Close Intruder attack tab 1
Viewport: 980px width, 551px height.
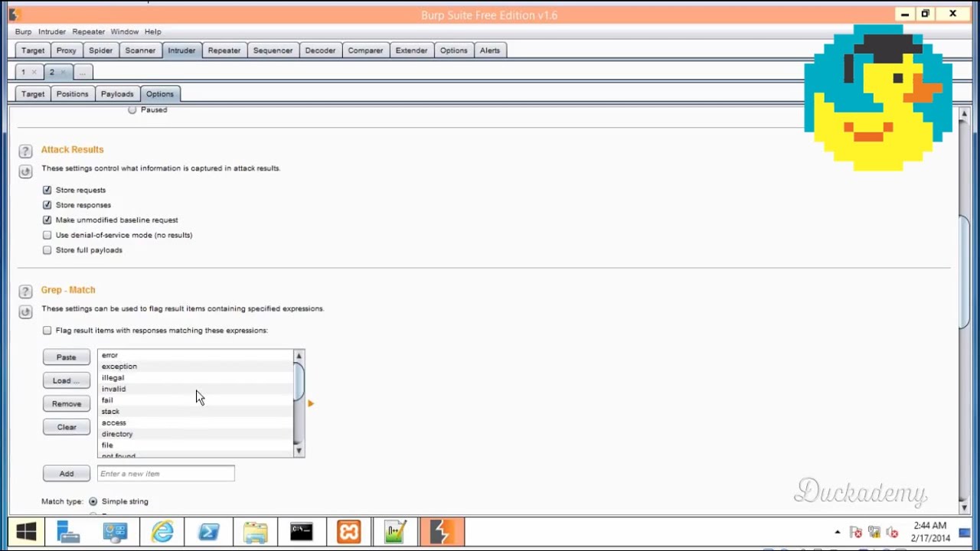pos(34,72)
